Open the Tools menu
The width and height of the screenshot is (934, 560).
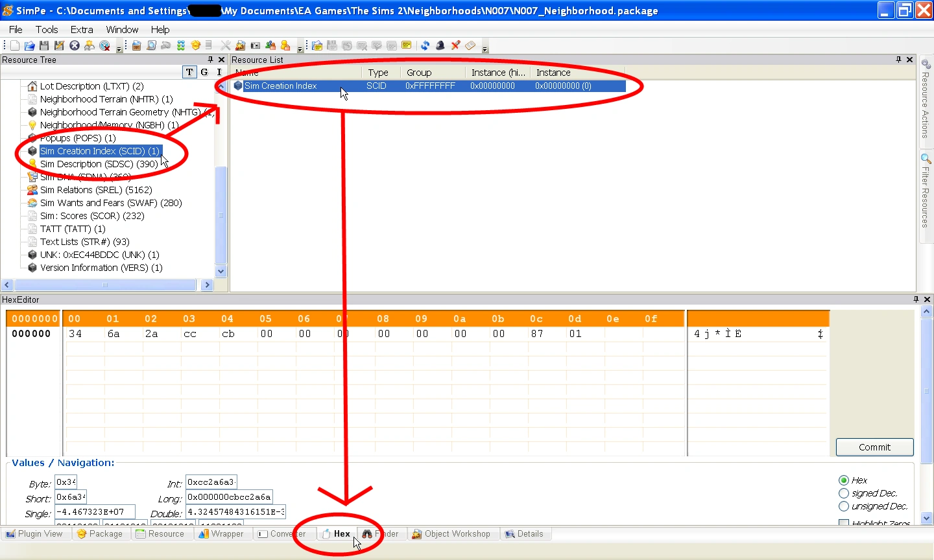tap(47, 29)
